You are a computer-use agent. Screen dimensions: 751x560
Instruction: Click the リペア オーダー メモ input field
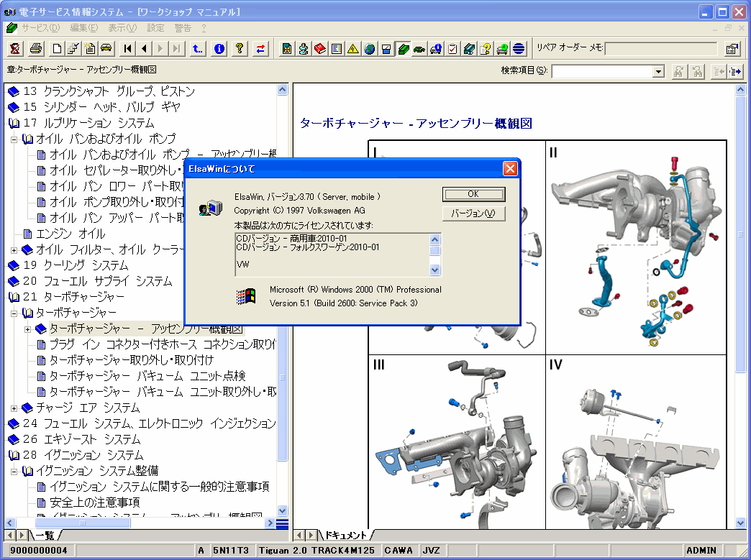[661, 48]
